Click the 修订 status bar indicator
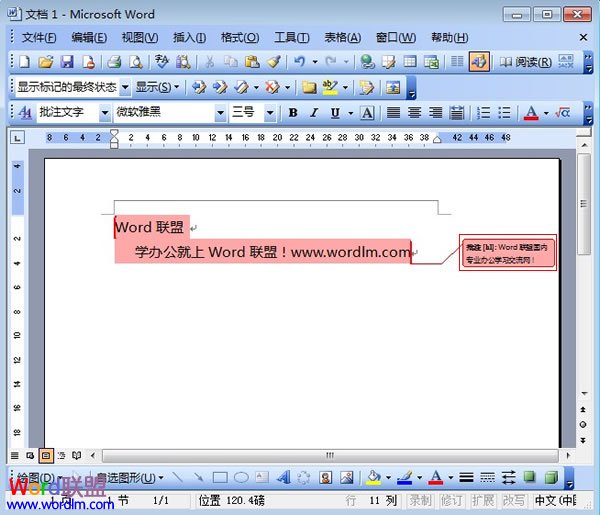 tap(451, 500)
